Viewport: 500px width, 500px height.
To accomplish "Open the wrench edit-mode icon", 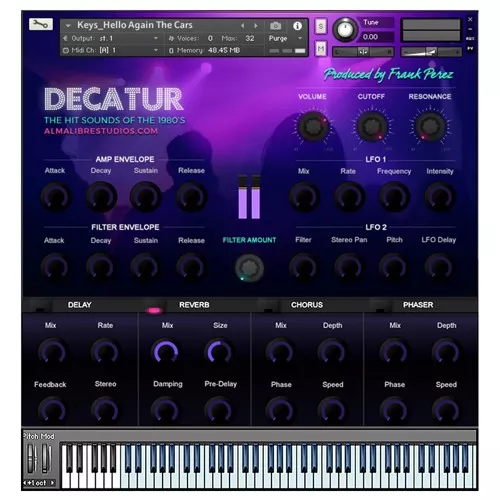I will (41, 24).
